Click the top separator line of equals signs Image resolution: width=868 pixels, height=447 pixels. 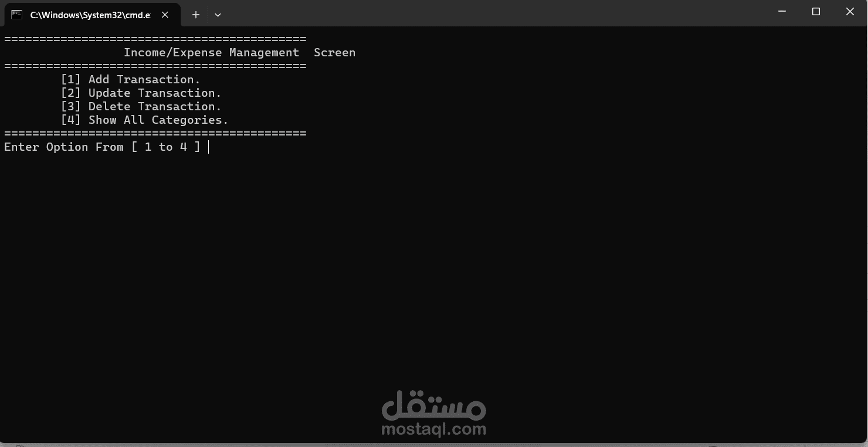[x=155, y=39]
